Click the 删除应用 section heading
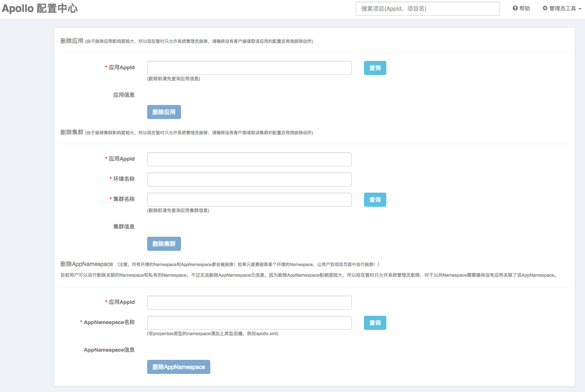 [72, 41]
